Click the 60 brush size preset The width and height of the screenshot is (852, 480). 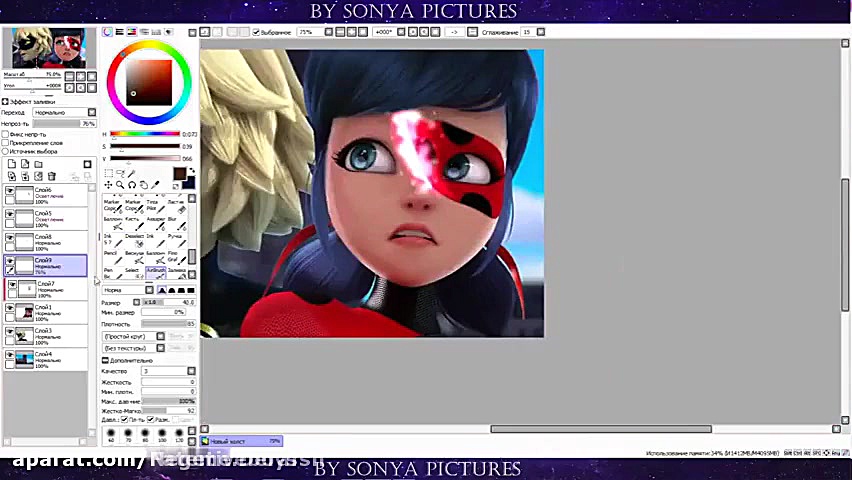point(111,435)
